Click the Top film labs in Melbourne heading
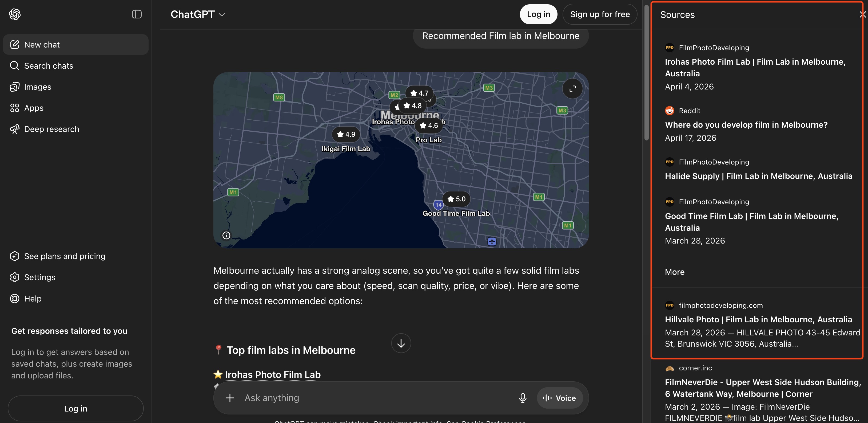The height and width of the screenshot is (423, 868). tap(291, 350)
